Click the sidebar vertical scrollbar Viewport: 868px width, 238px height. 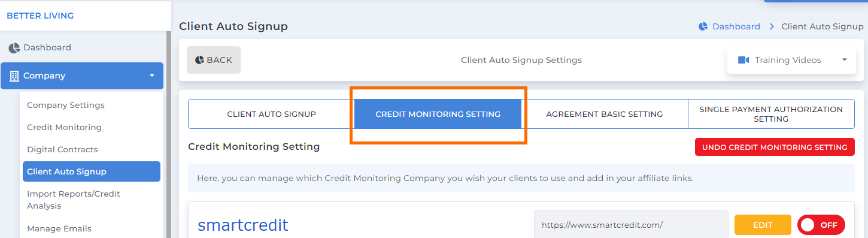coord(168,135)
